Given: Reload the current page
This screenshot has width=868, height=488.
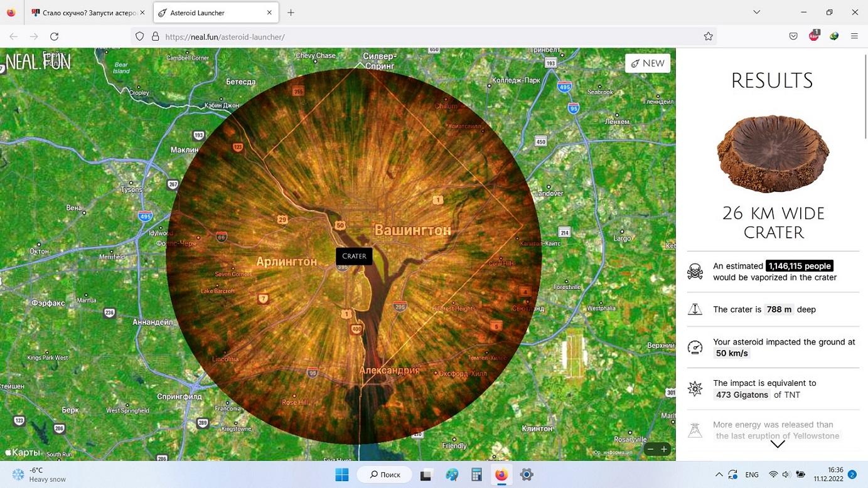Looking at the screenshot, I should click(55, 36).
